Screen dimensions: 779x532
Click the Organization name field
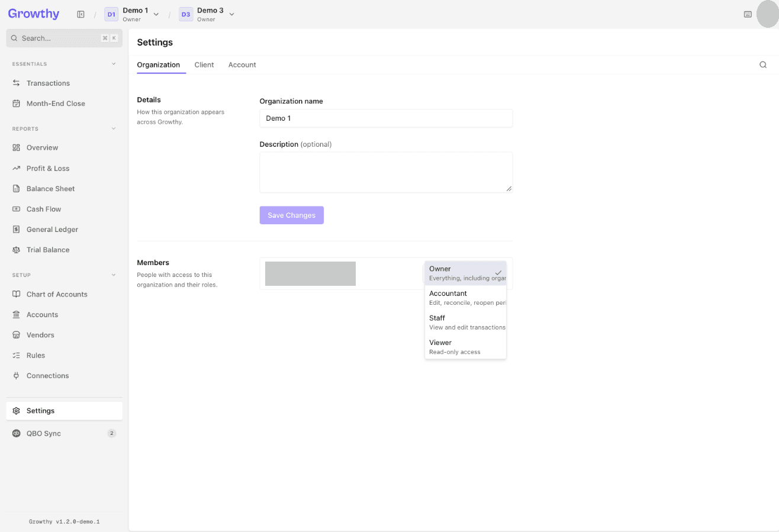click(x=386, y=118)
